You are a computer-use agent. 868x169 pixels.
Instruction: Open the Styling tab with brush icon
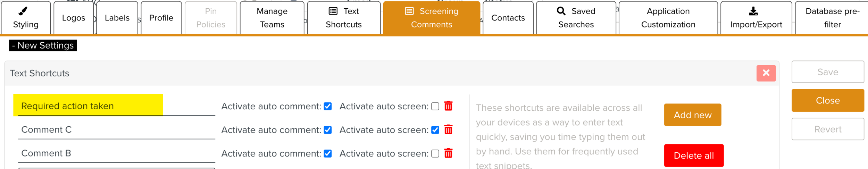click(26, 18)
